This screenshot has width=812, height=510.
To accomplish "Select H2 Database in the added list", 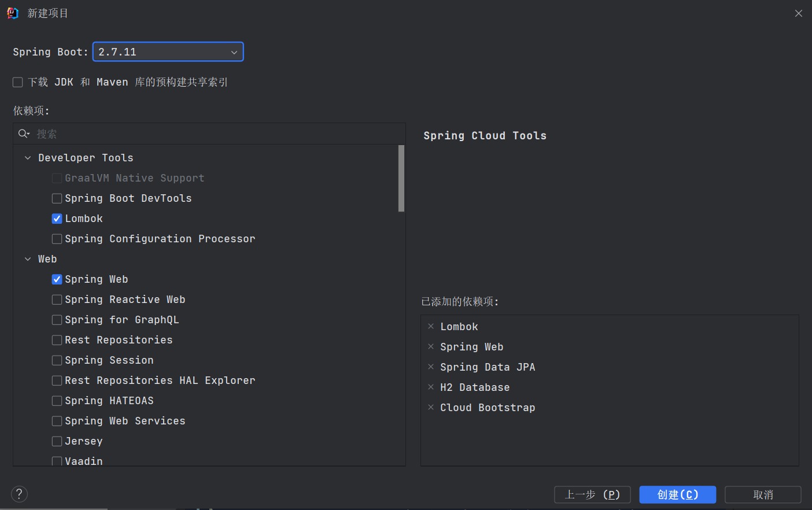I will point(475,387).
